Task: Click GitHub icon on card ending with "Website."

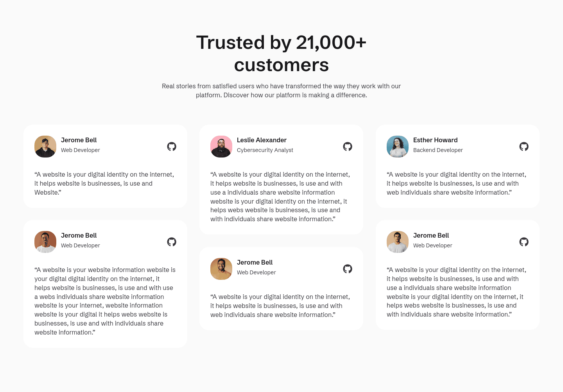Action: 172,147
